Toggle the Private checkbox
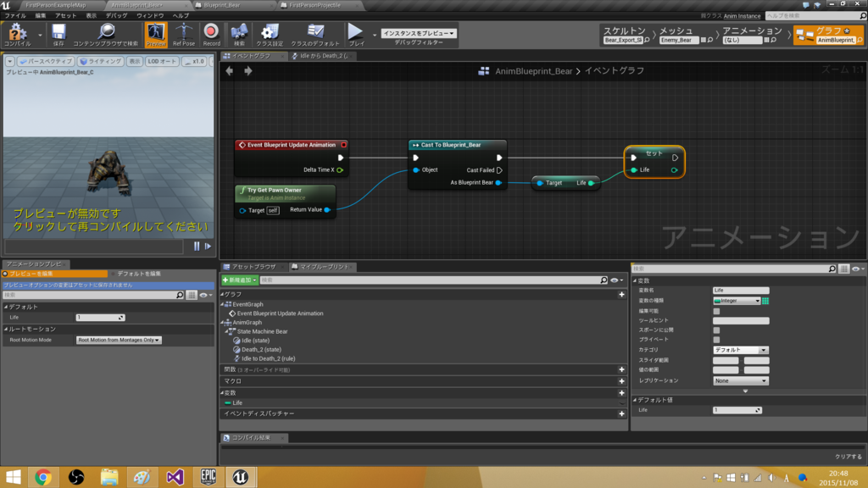The width and height of the screenshot is (868, 488). 716,340
